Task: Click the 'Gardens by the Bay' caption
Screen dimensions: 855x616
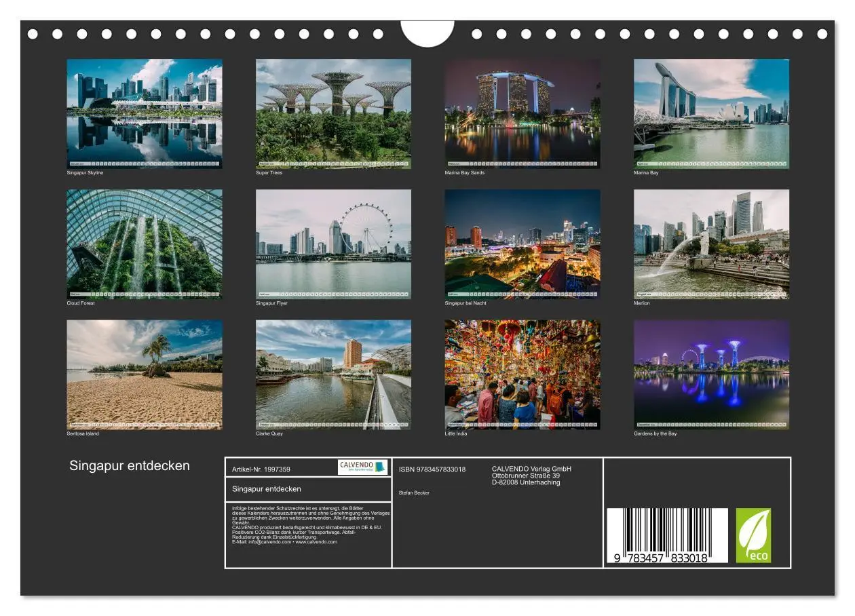Action: 655,434
